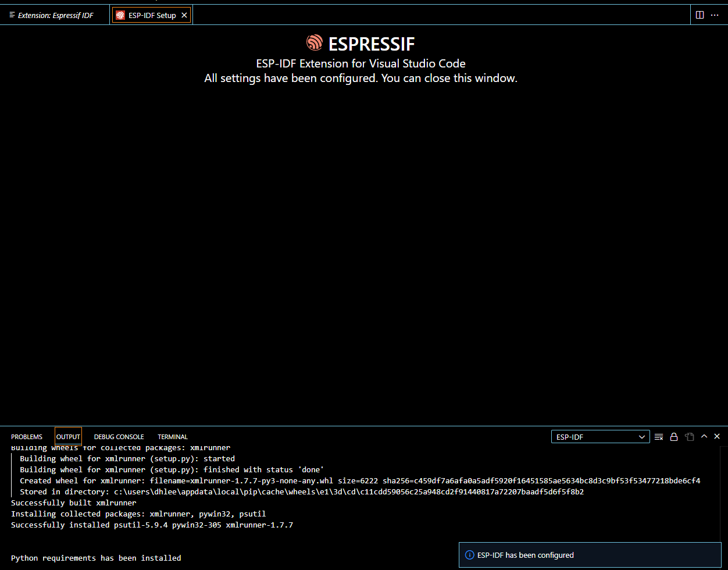Click 'Python requirements has been installed' line
728x570 pixels.
96,558
